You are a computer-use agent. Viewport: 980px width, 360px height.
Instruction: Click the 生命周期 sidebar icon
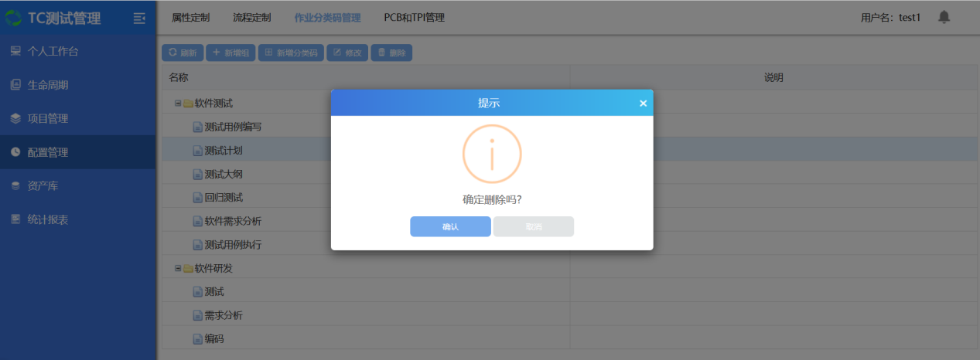pyautogui.click(x=15, y=85)
